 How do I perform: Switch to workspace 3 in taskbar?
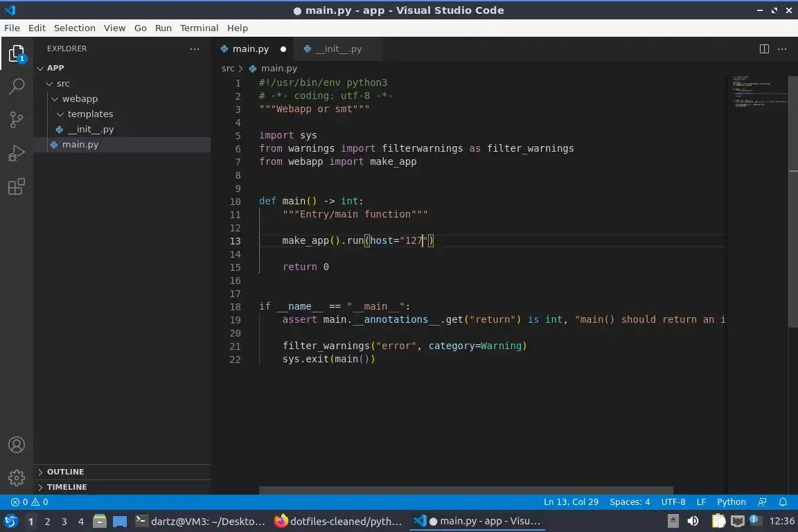click(64, 522)
